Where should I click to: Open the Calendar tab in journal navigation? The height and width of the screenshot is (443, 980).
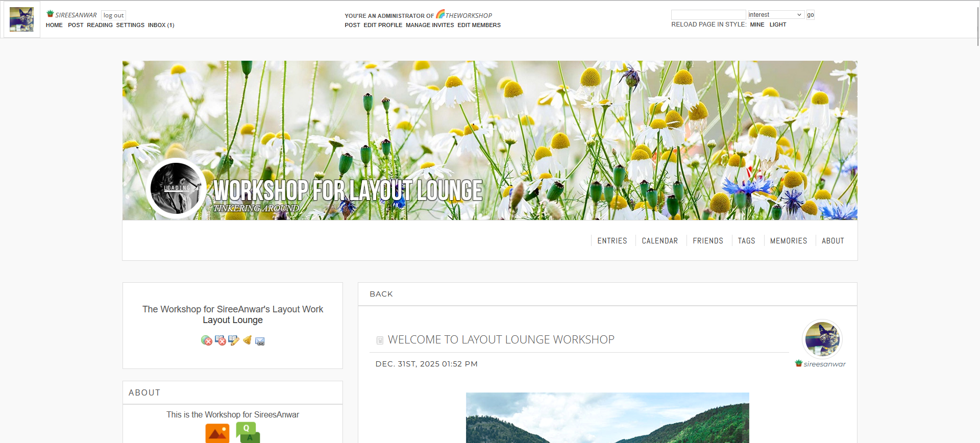tap(659, 241)
